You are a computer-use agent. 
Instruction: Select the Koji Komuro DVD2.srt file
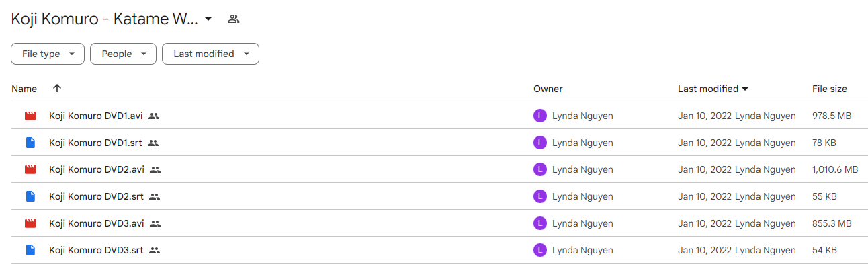coord(96,196)
